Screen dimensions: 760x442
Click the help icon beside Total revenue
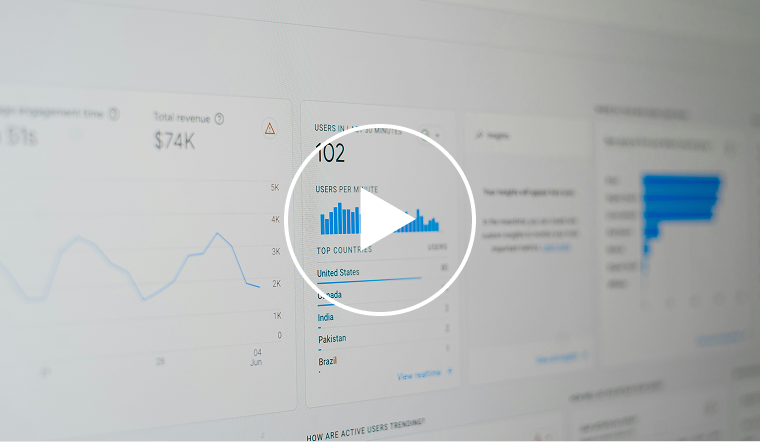(x=219, y=118)
